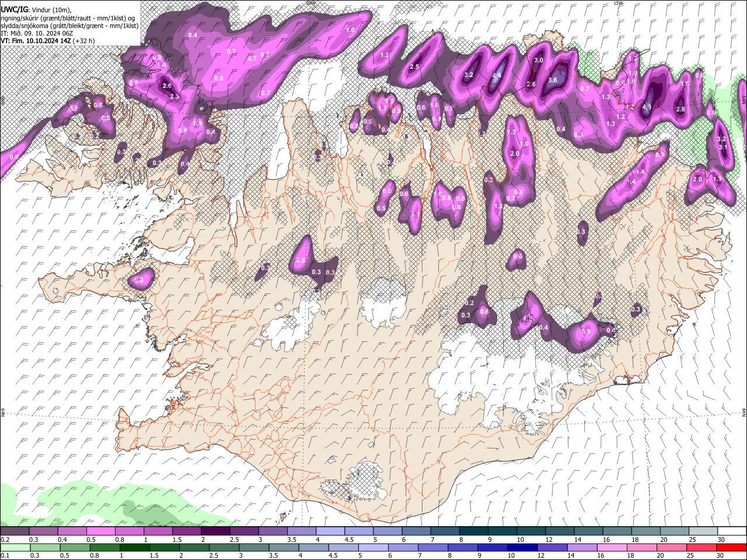Select the bright magenta 0.5–0.8 snow scale swatch

click(100, 531)
